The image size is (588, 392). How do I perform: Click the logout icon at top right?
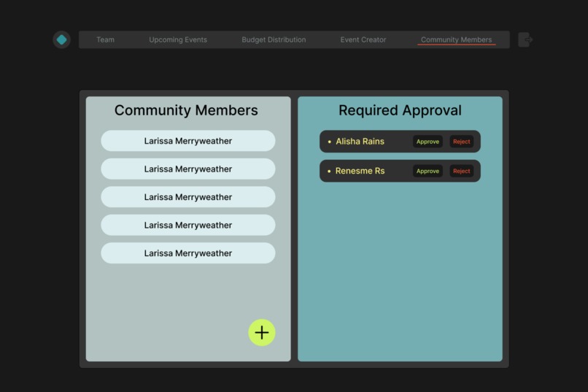[525, 39]
